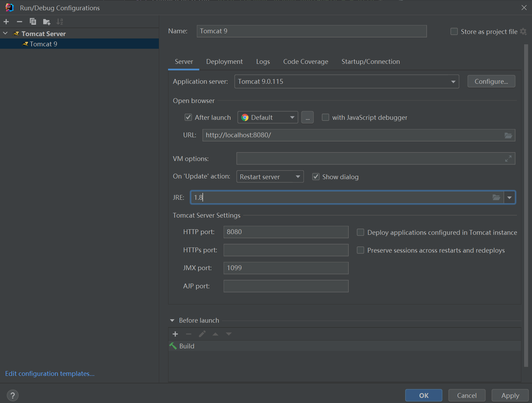532x403 pixels.
Task: Click the empty AJP port field
Action: (x=286, y=286)
